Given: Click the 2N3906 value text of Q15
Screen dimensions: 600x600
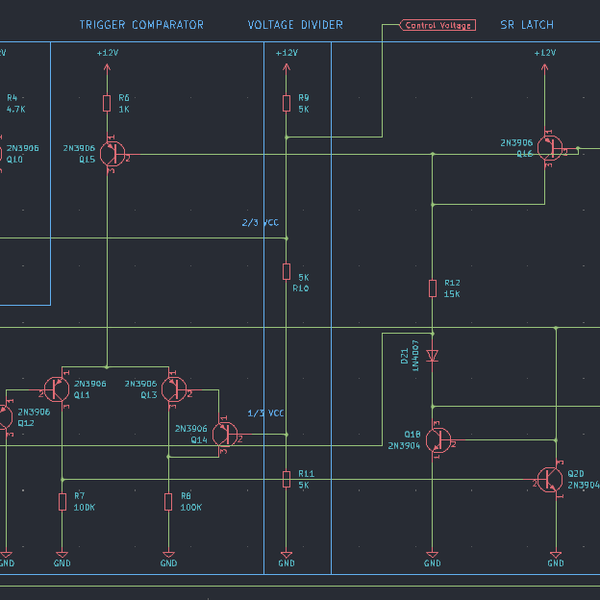Looking at the screenshot, I should 79,148.
